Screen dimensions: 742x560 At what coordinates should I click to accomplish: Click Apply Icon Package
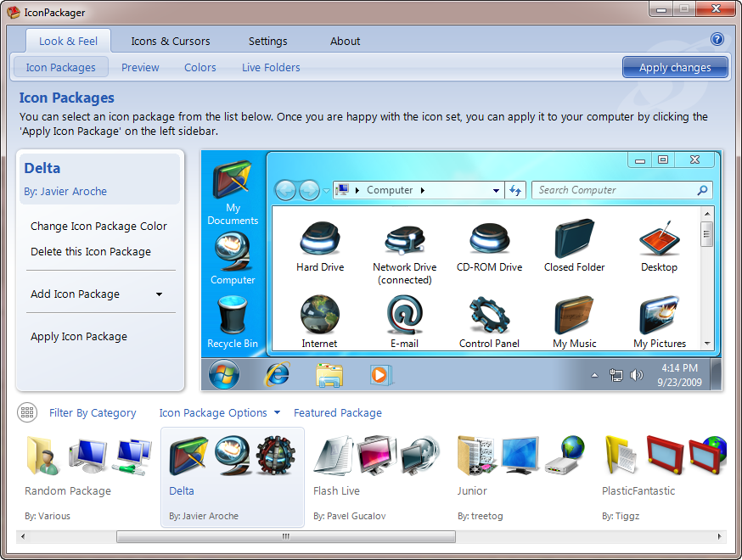coord(79,336)
